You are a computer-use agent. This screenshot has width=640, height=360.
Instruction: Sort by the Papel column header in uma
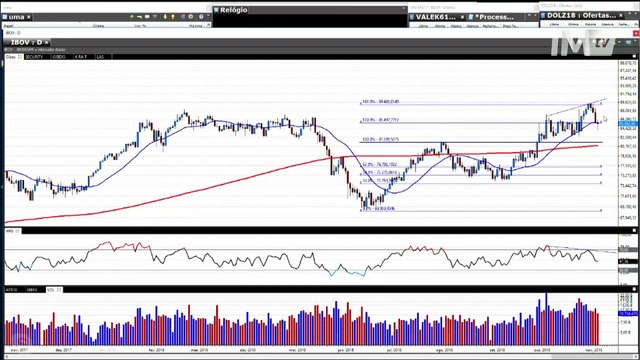8,26
